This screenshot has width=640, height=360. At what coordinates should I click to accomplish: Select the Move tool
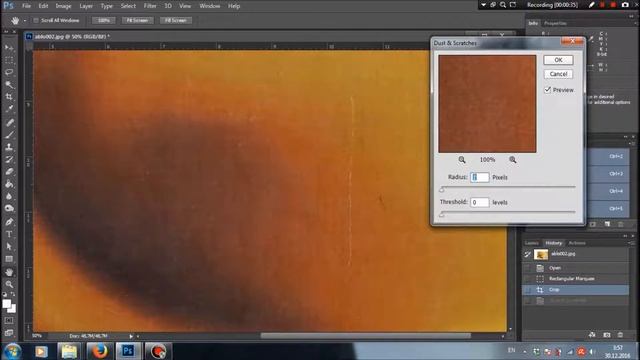pos(9,48)
